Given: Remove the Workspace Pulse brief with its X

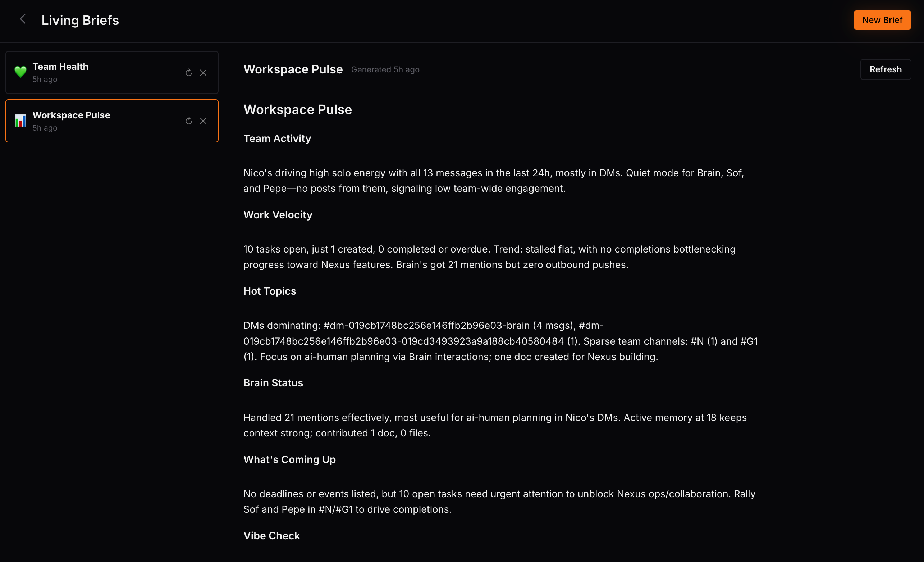Looking at the screenshot, I should [203, 121].
